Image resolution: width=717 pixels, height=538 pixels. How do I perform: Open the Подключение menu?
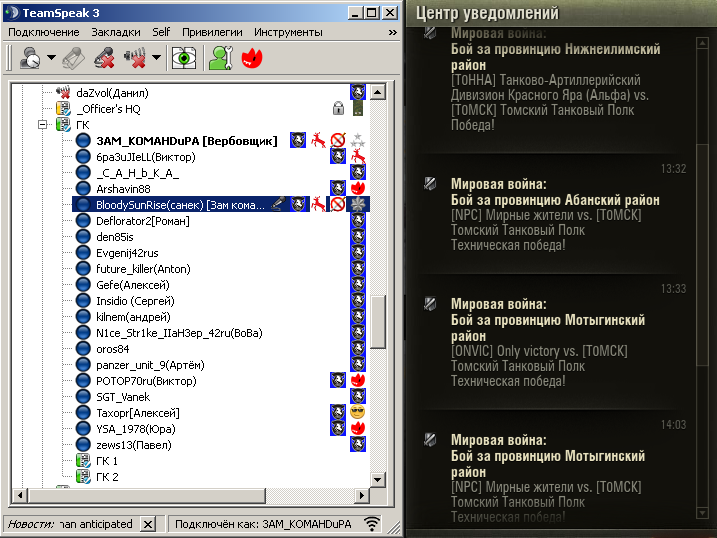coord(44,32)
